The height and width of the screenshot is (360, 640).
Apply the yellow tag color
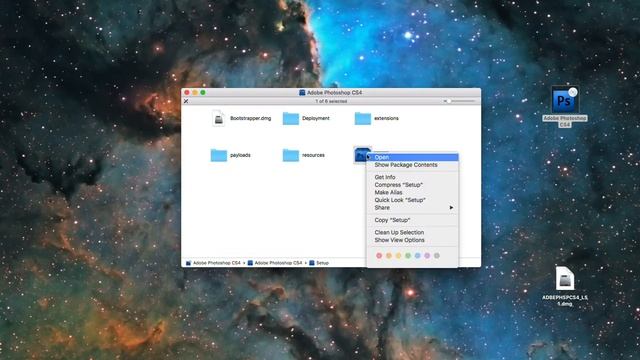coord(398,256)
